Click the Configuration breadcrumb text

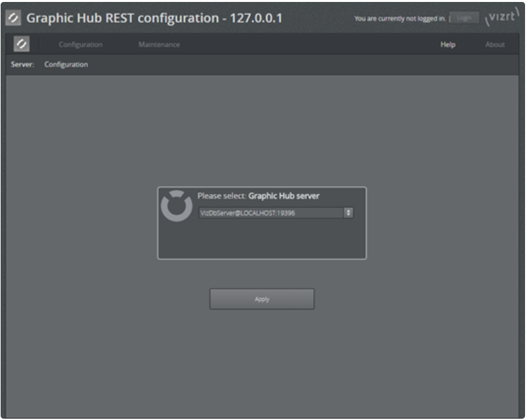pyautogui.click(x=66, y=64)
